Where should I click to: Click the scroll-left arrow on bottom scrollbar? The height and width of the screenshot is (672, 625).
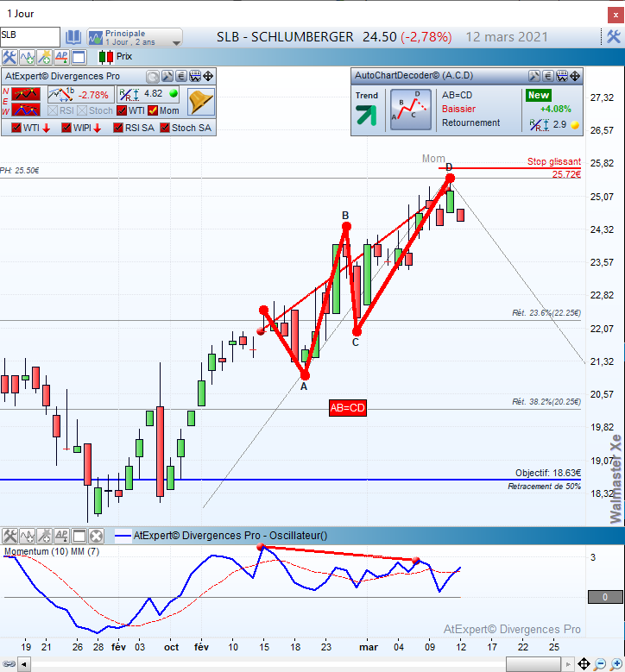(x=24, y=664)
